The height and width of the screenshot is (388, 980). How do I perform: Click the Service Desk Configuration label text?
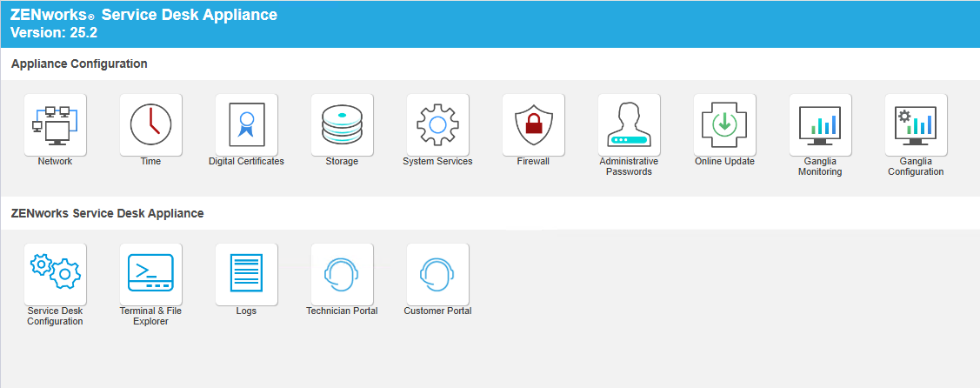(x=55, y=316)
